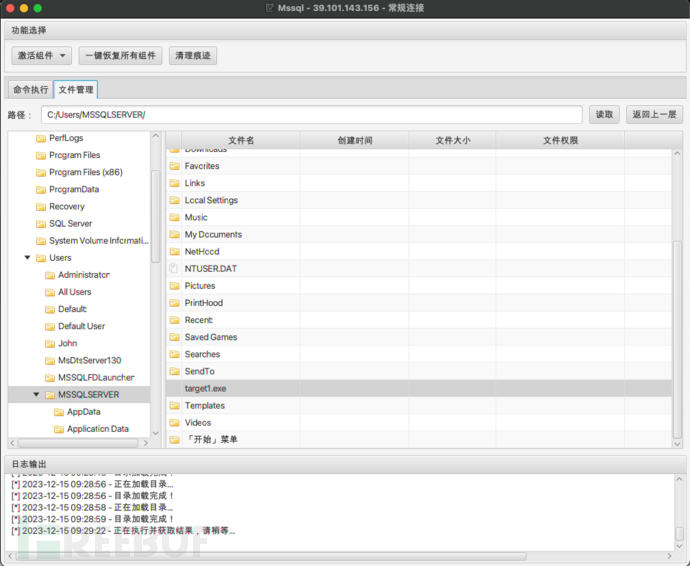Screen dimensions: 690x566
Task: Switch to the 命令执行 tab
Action: coord(30,90)
